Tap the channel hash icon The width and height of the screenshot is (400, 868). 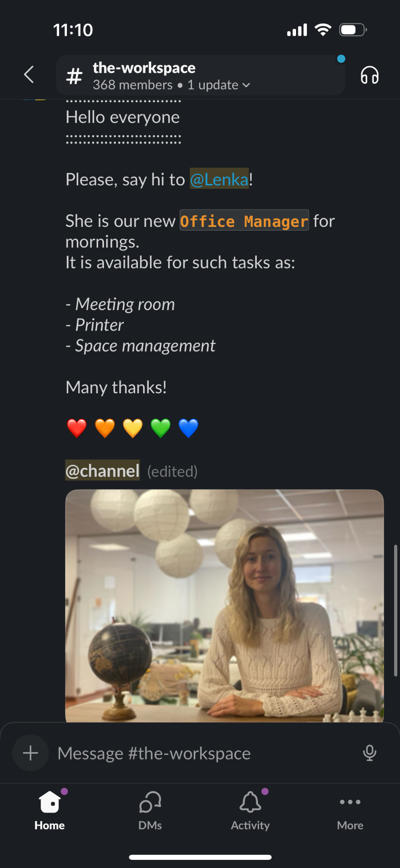74,76
